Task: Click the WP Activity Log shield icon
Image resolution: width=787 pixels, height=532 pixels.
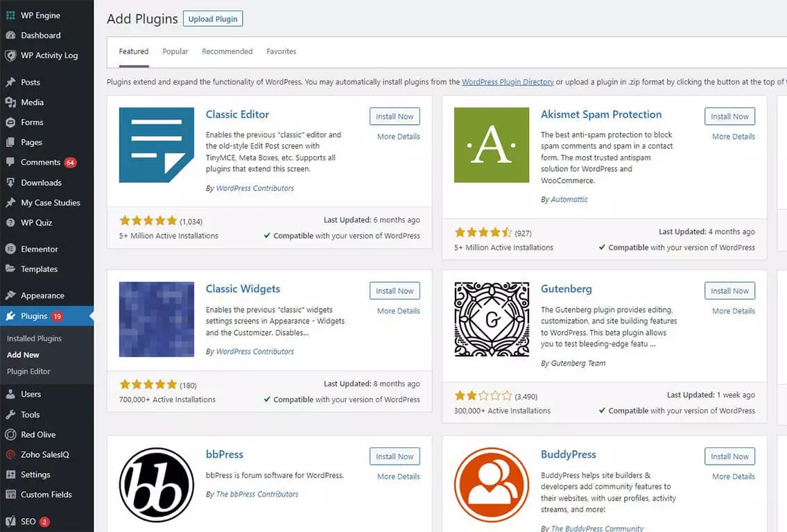Action: pos(10,55)
